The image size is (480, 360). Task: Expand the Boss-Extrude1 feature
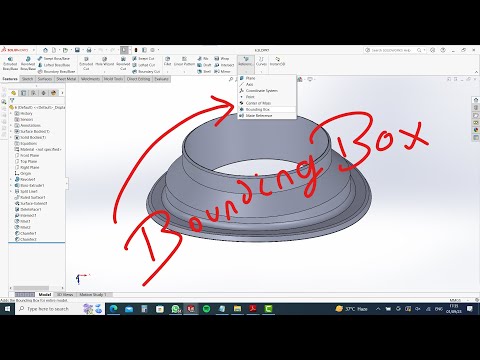[x=11, y=186]
